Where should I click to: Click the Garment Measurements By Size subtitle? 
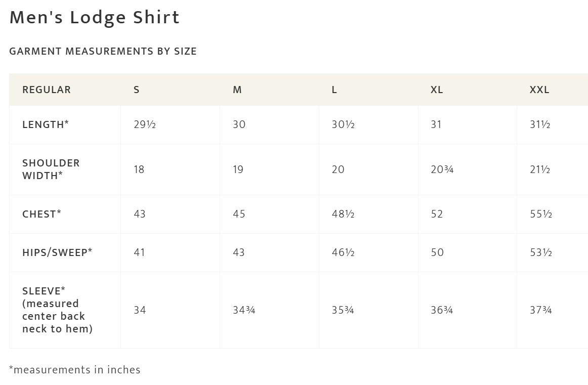pos(103,51)
